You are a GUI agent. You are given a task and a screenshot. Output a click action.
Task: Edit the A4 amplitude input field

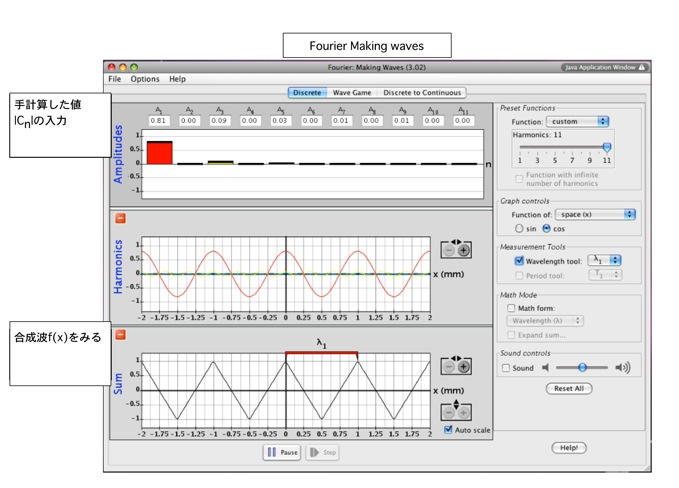(249, 120)
